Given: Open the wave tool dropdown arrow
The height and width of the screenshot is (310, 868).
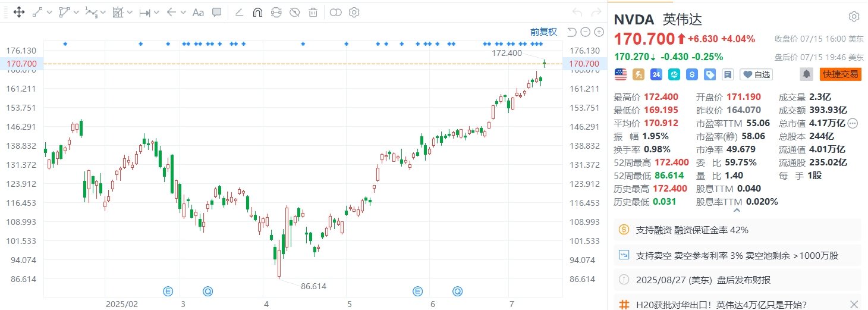Looking at the screenshot, I should (x=103, y=12).
